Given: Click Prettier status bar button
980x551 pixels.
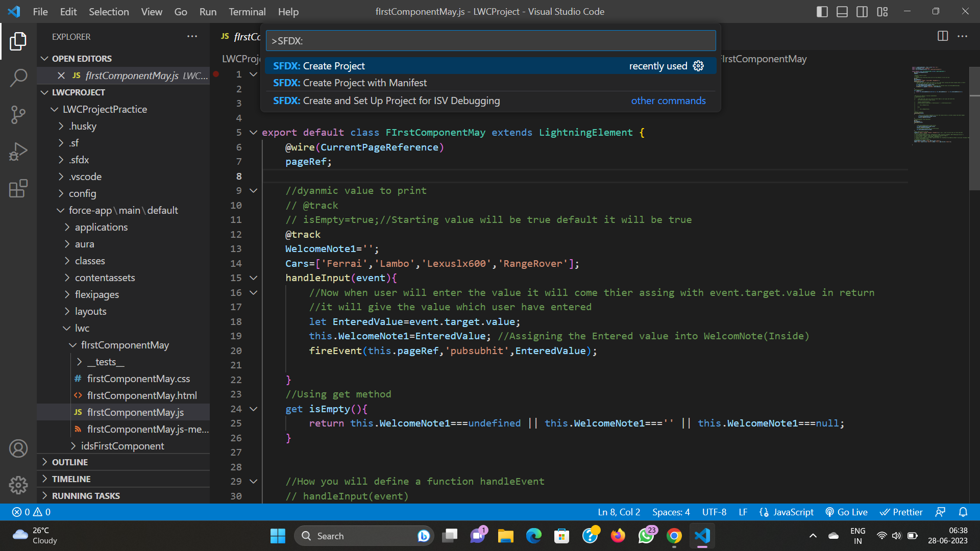Looking at the screenshot, I should pyautogui.click(x=901, y=512).
